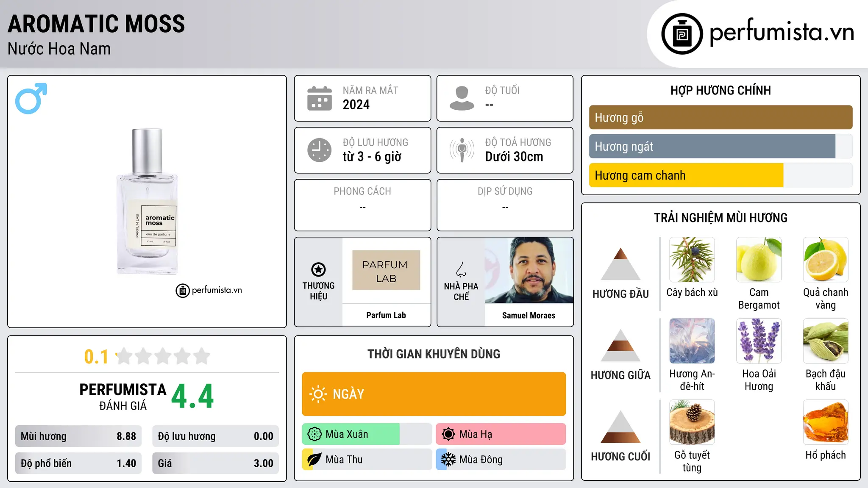The width and height of the screenshot is (868, 488).
Task: Click the longevity value từ 3 - 6 giờ
Action: [x=372, y=157]
